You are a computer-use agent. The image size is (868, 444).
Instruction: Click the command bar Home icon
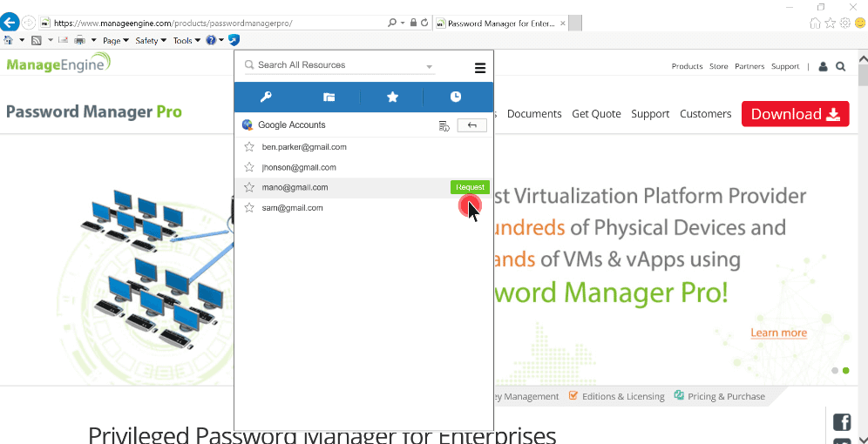point(9,40)
